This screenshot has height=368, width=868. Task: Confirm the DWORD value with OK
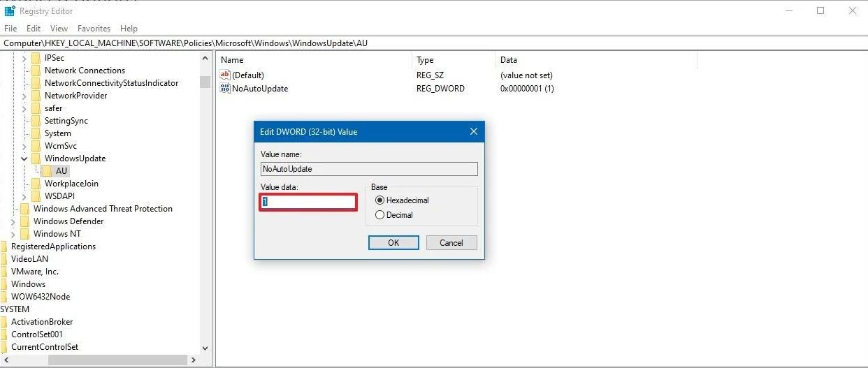[393, 242]
